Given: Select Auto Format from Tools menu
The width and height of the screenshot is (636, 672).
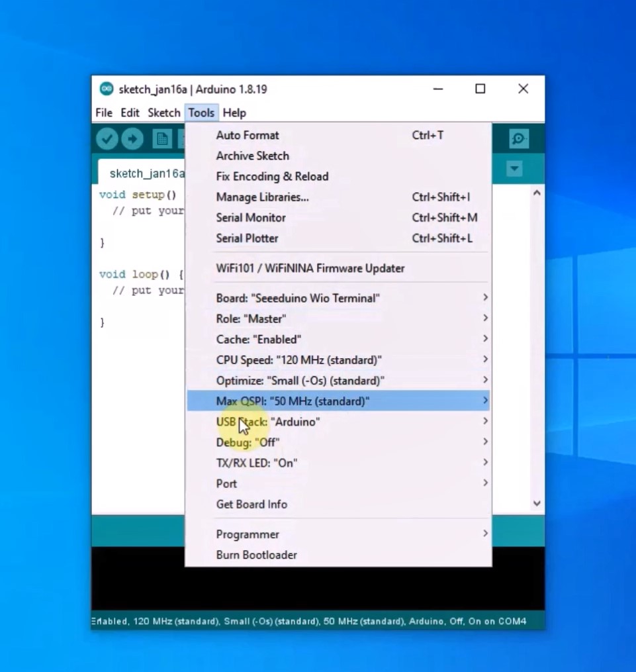Looking at the screenshot, I should coord(248,135).
